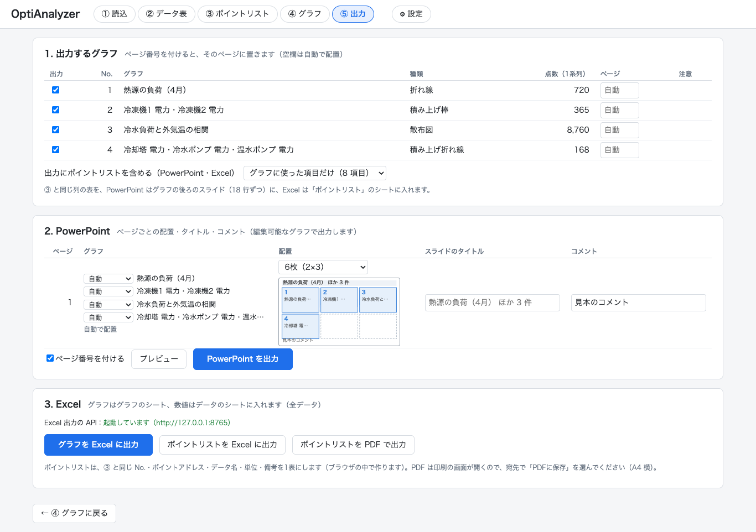Open position dropdown for 冷水負荷と外気温の相関
Screen dimensions: 756x532
[108, 305]
